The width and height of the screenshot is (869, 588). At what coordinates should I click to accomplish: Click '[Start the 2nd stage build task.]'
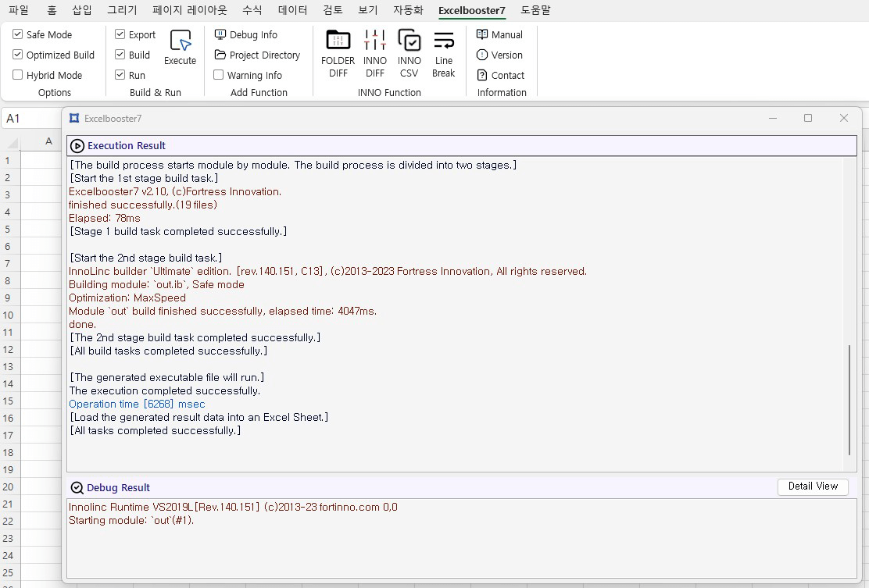(146, 258)
